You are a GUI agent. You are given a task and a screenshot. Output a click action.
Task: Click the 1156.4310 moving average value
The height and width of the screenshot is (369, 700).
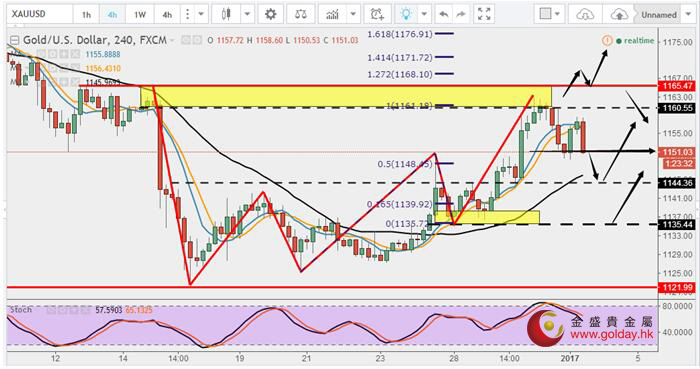103,68
